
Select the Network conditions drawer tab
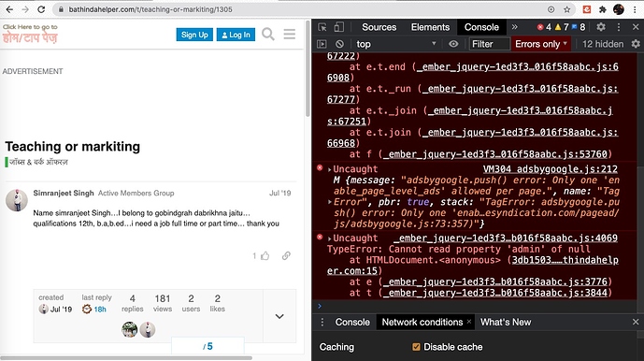422,322
